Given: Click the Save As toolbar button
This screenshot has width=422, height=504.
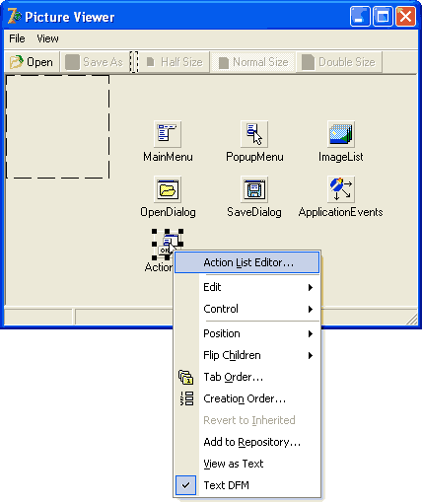Looking at the screenshot, I should [95, 62].
